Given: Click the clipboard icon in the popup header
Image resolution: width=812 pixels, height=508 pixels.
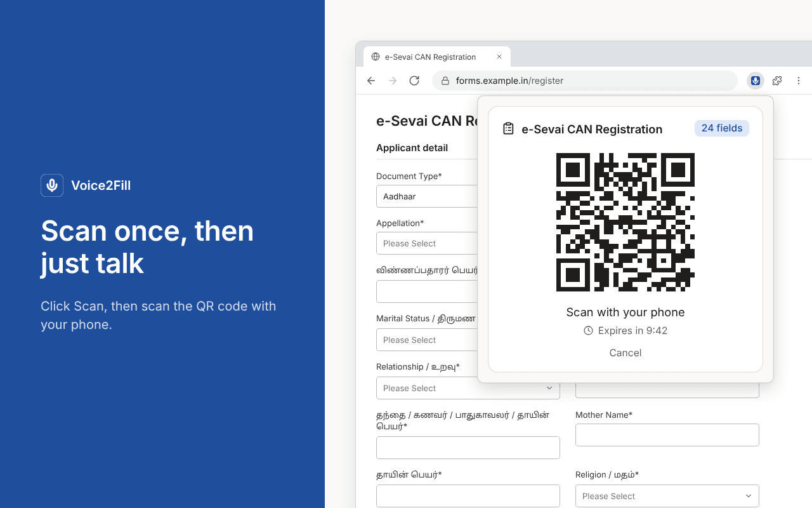Looking at the screenshot, I should 508,129.
